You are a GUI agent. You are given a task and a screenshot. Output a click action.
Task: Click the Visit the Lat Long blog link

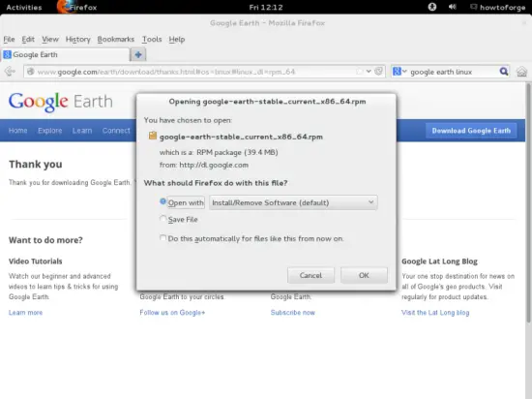pyautogui.click(x=435, y=313)
